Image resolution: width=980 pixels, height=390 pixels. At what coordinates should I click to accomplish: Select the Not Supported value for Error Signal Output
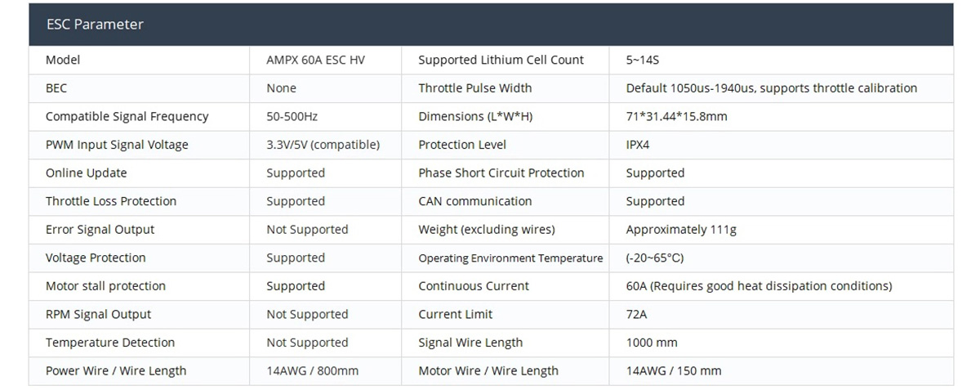[307, 230]
